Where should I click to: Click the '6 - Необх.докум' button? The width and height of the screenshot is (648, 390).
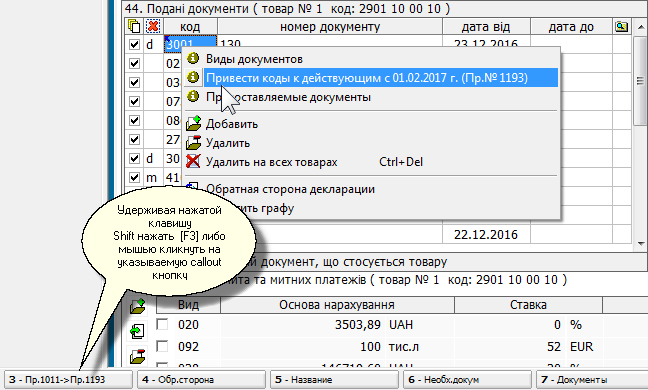[x=467, y=380]
